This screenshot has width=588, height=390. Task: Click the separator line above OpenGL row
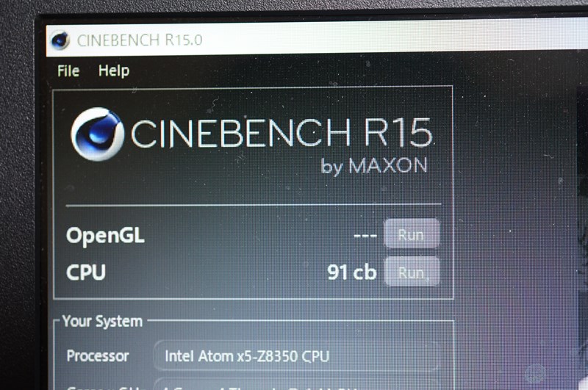pos(254,205)
